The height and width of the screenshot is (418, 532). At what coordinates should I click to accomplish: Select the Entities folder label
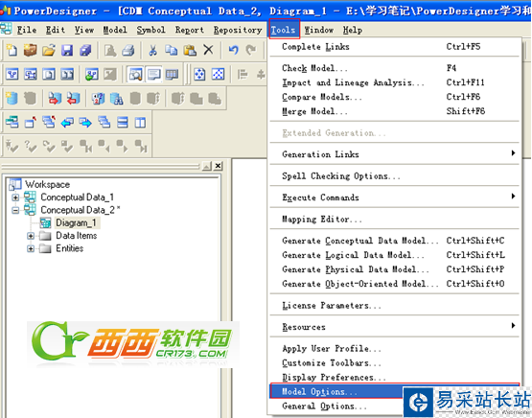(x=70, y=248)
